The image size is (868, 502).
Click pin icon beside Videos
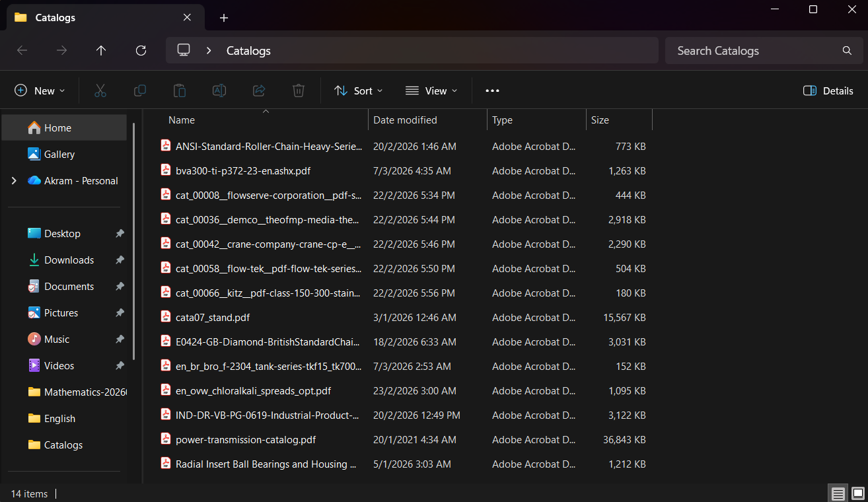120,365
